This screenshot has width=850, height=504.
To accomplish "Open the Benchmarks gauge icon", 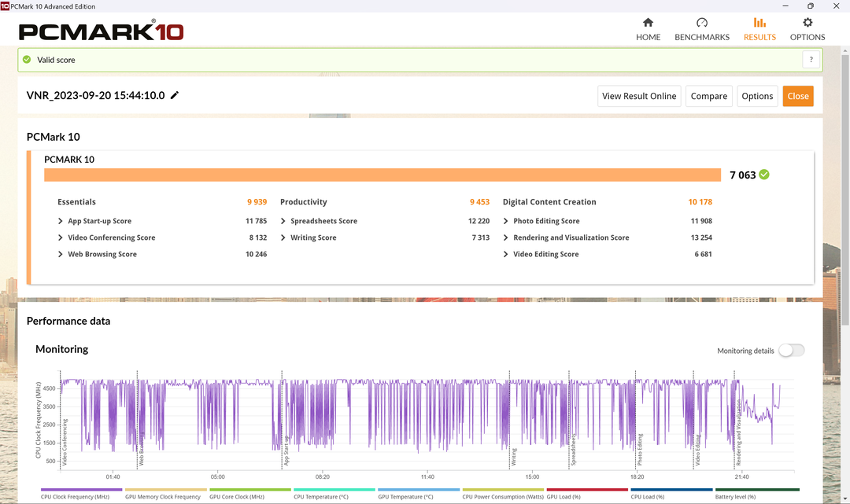I will [702, 23].
